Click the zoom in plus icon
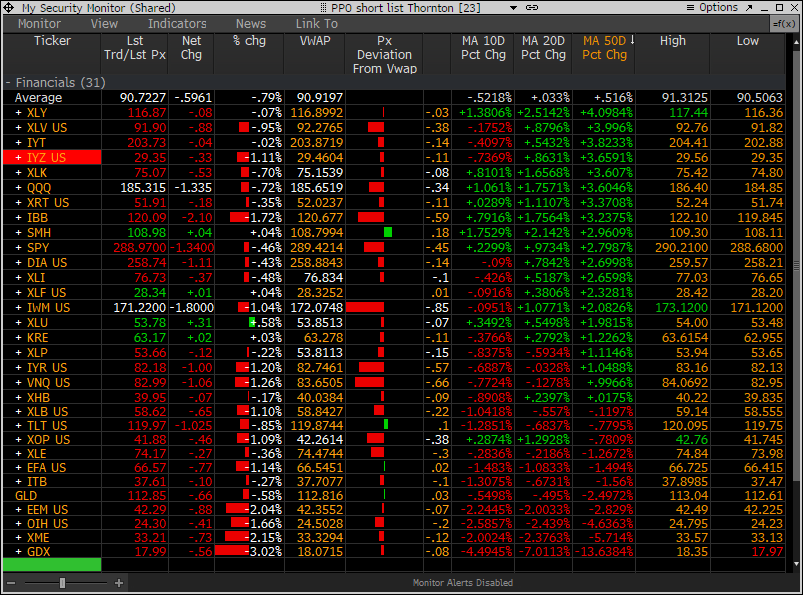Screen dimensions: 803x595 click(x=119, y=583)
